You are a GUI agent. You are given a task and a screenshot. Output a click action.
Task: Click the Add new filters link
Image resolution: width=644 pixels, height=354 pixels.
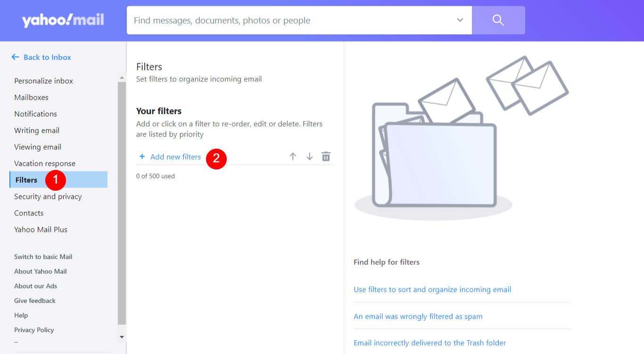coord(175,157)
